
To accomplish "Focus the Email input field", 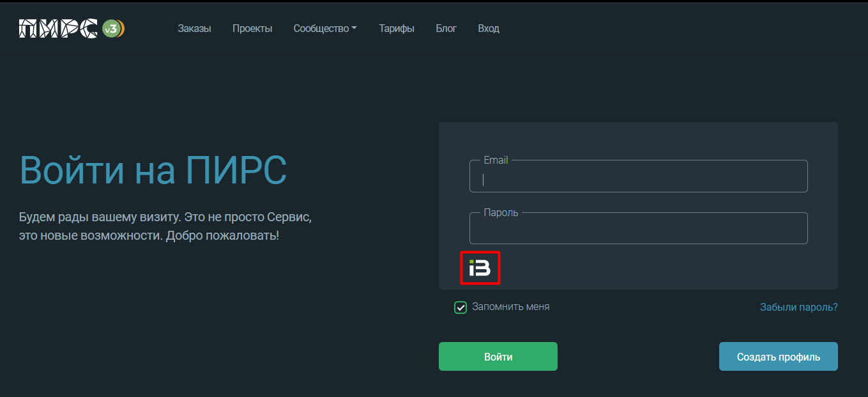I will click(639, 176).
